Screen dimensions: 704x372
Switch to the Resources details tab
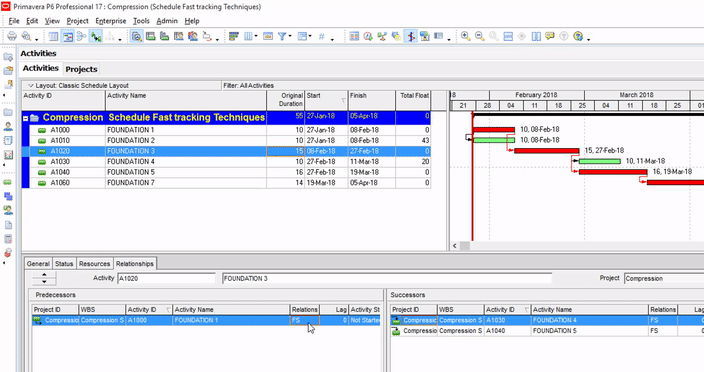pyautogui.click(x=94, y=263)
